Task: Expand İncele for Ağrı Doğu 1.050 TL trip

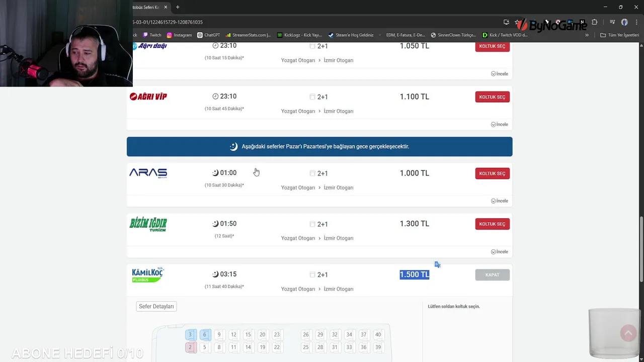Action: coord(499,73)
